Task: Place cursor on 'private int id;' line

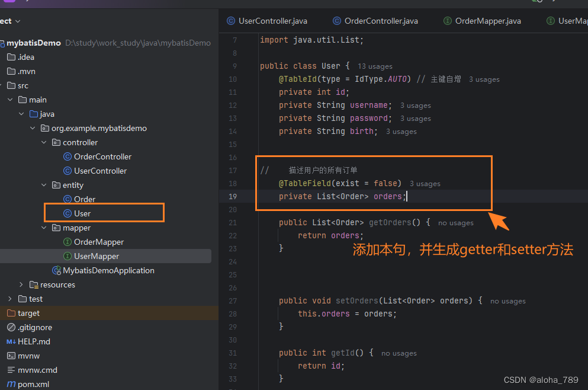Action: (314, 92)
